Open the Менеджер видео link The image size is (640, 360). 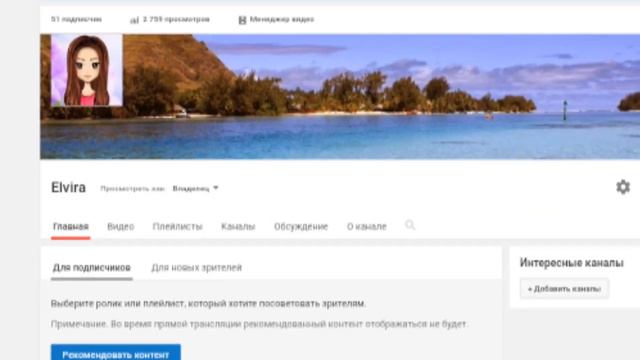pos(282,20)
